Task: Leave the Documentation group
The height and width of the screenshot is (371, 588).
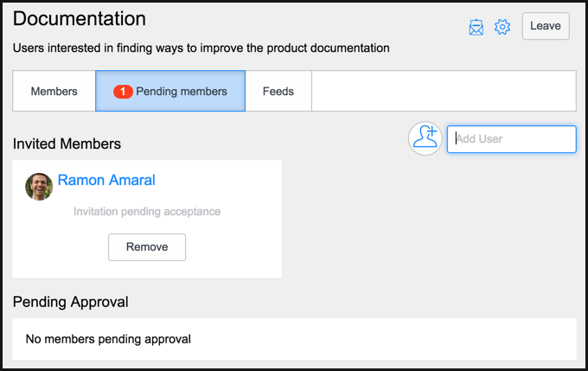Action: pos(546,26)
